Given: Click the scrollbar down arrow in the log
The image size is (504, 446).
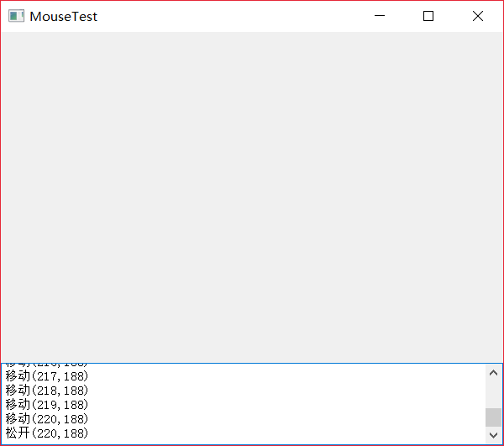Looking at the screenshot, I should tap(493, 435).
